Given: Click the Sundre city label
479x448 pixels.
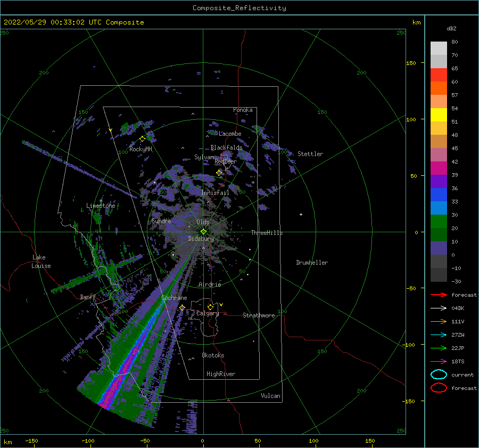Looking at the screenshot, I should point(161,221).
